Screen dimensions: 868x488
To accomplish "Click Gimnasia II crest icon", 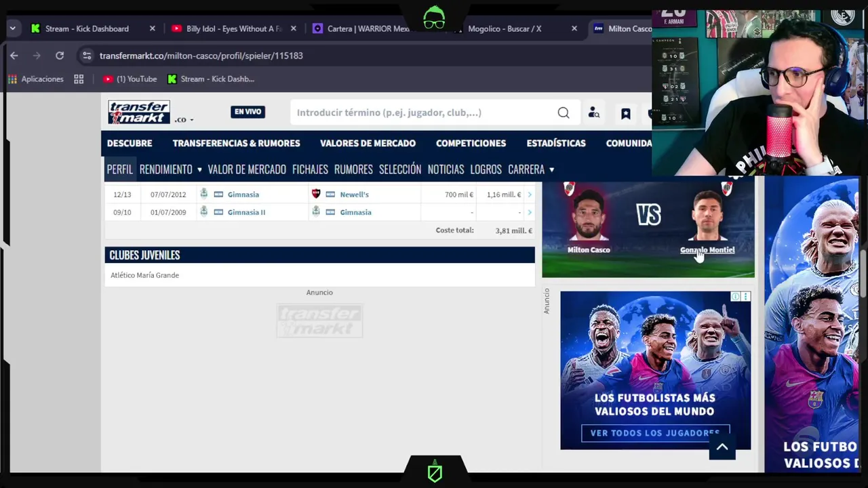I will coord(203,211).
